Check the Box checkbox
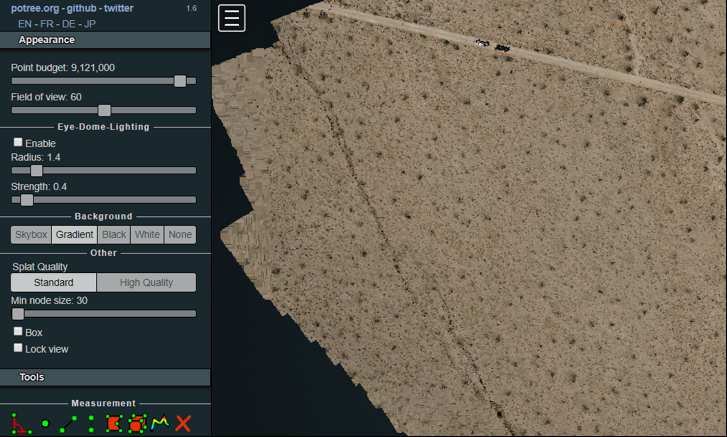 [x=18, y=331]
